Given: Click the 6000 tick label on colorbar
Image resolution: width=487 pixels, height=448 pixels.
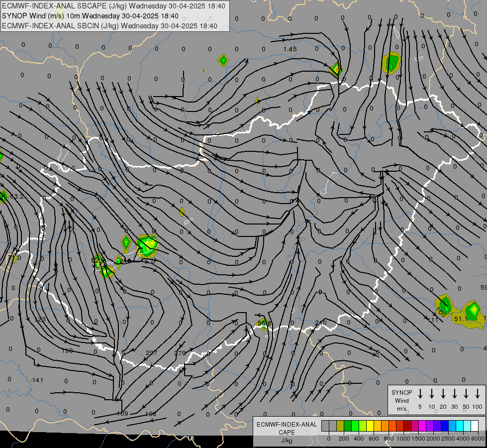Looking at the screenshot, I should (x=478, y=439).
